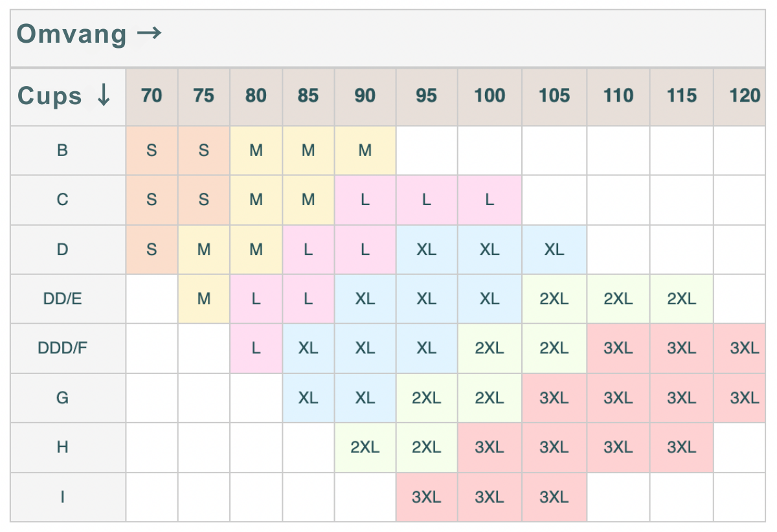This screenshot has height=532, width=777.
Task: Select the M cell for B cup, size 90
Action: [x=365, y=151]
